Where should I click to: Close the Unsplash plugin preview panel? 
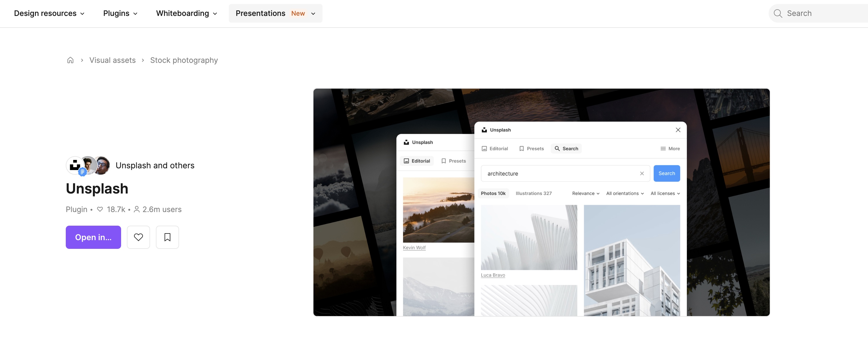coord(678,130)
